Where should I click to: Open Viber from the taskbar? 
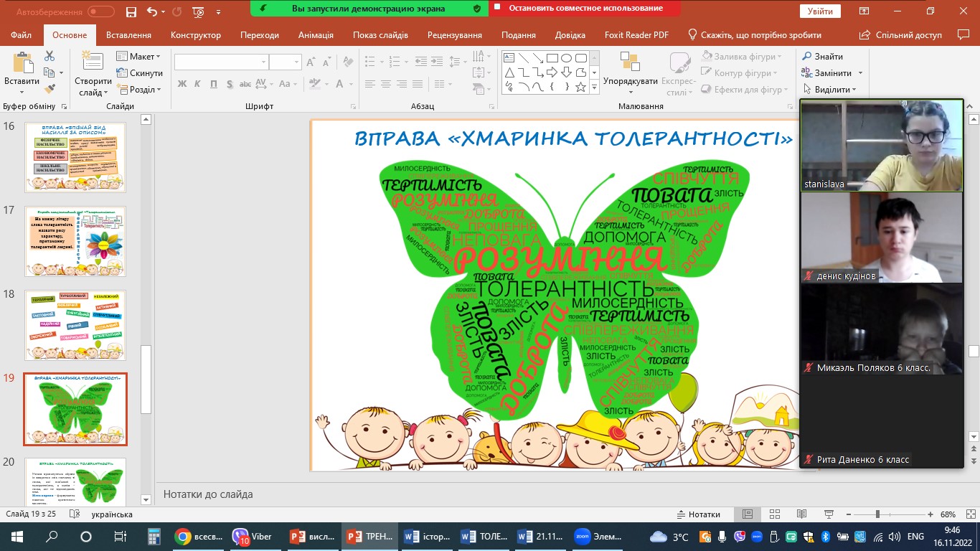click(253, 537)
